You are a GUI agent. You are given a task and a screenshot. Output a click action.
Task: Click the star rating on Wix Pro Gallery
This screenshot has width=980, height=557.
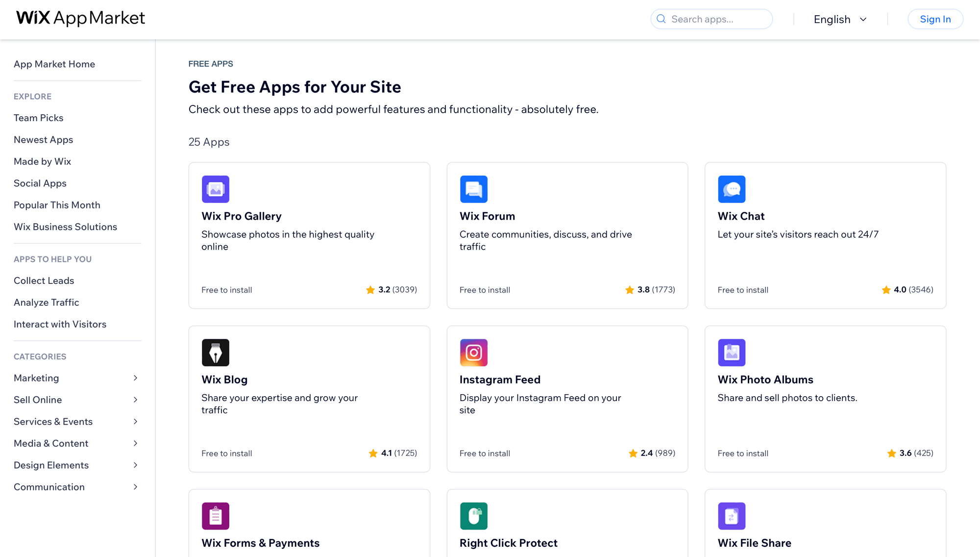point(391,290)
